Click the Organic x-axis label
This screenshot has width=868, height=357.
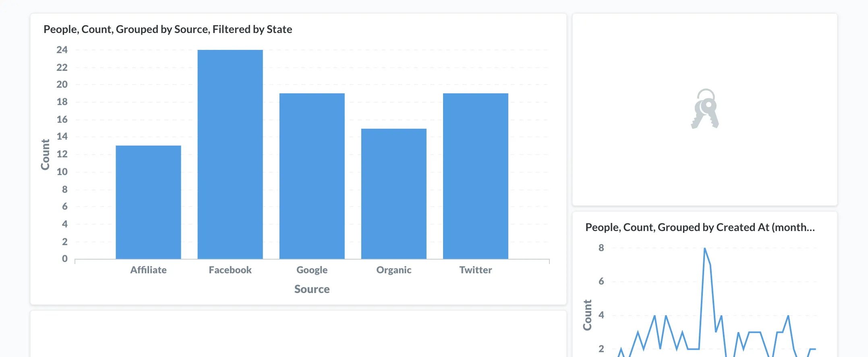tap(394, 270)
